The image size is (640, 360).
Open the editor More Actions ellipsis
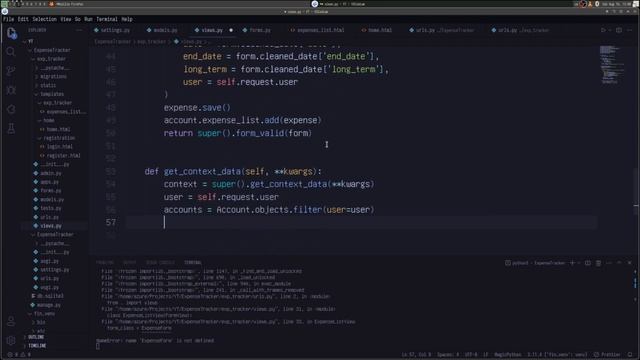click(x=630, y=30)
